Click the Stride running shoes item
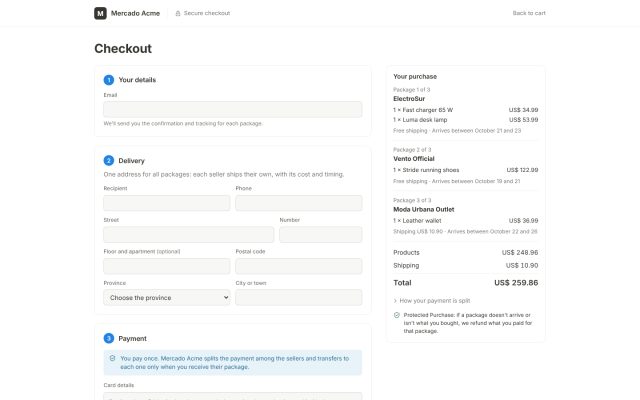 pos(426,170)
